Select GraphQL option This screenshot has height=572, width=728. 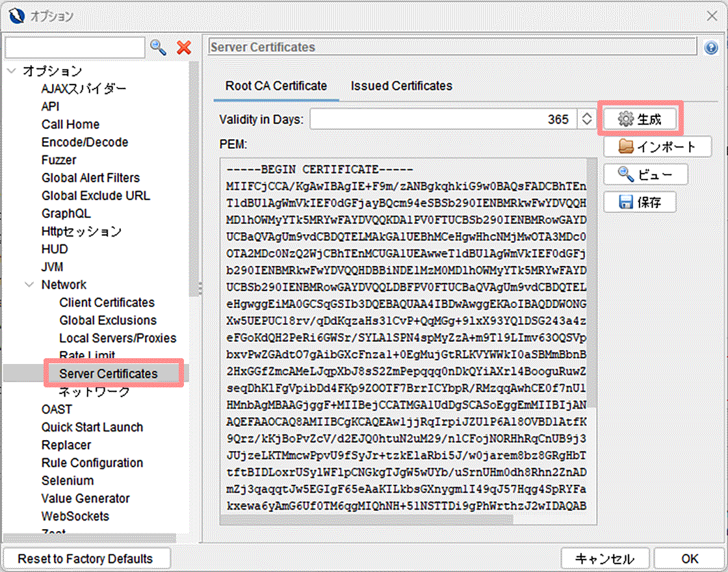click(66, 214)
